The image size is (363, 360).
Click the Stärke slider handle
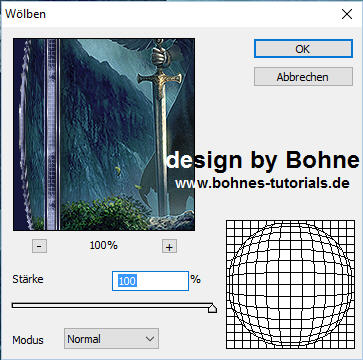(x=212, y=308)
